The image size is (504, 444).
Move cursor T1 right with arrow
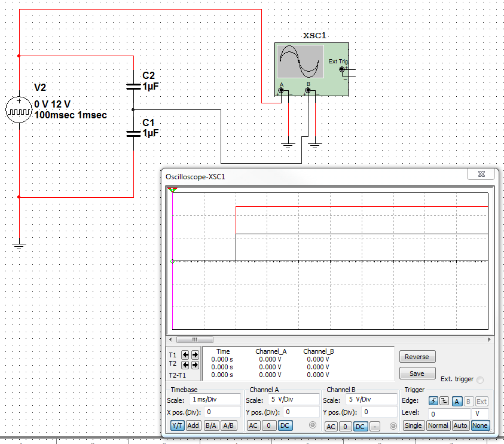tap(194, 355)
